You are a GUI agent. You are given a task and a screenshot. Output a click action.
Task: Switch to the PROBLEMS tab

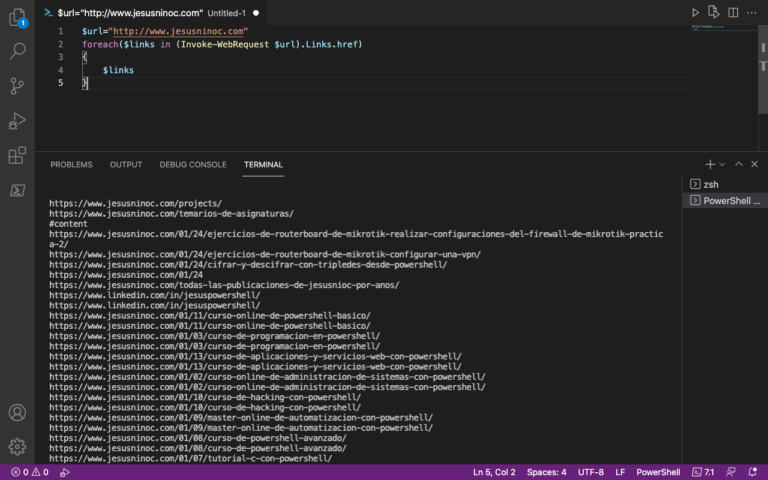point(71,165)
